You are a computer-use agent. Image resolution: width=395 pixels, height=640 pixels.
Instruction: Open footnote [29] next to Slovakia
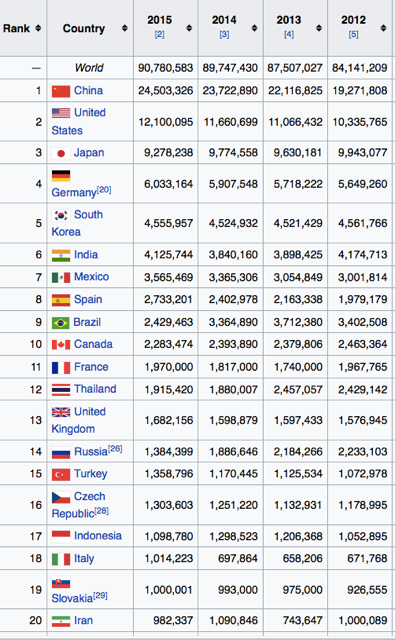[x=100, y=596]
